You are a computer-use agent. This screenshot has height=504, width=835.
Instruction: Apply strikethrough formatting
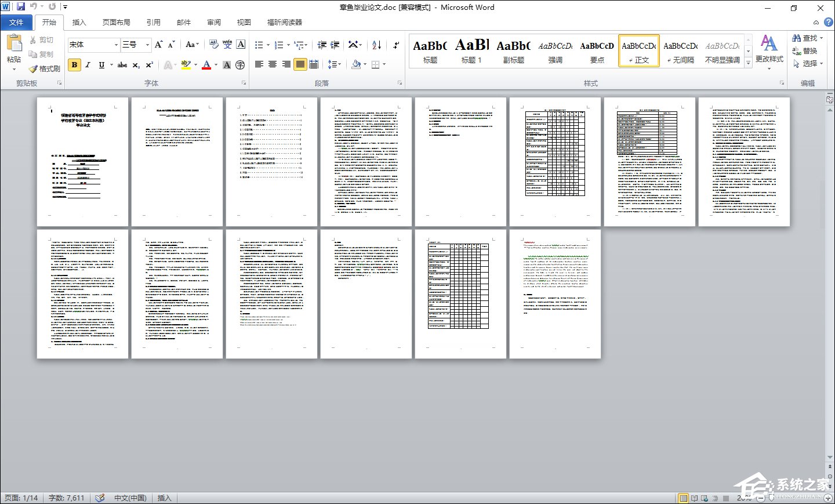(122, 65)
